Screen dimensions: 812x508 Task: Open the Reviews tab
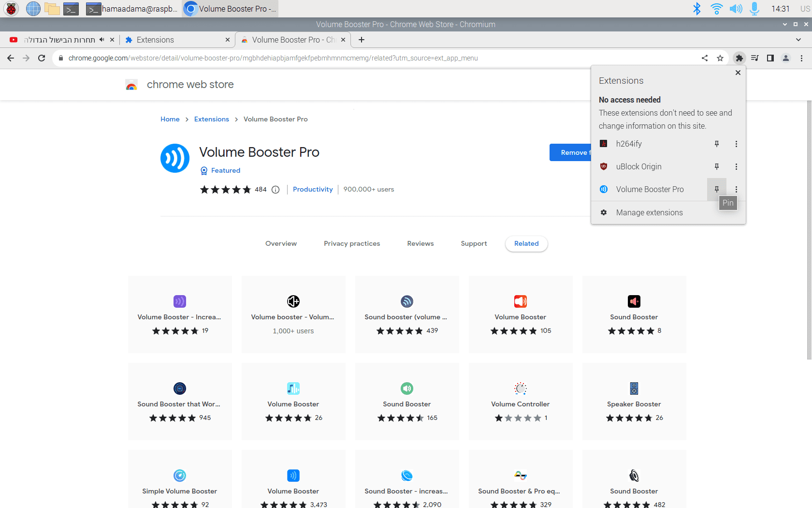coord(420,243)
